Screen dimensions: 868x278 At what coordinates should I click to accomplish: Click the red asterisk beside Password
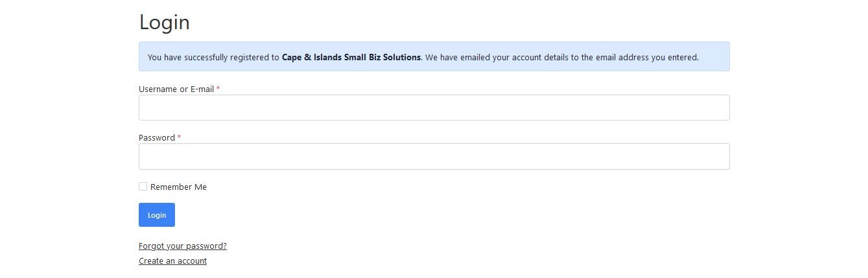[x=180, y=138]
